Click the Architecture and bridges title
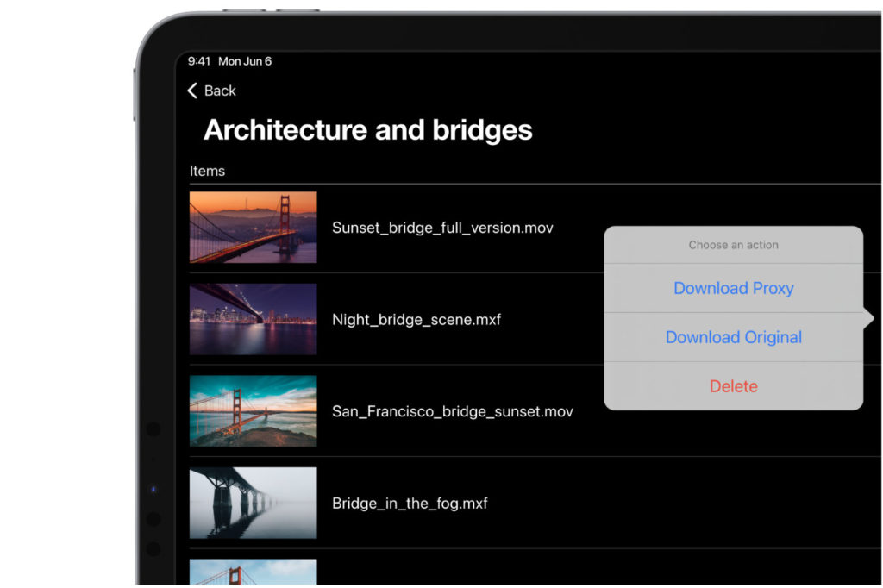The image size is (883, 588). coord(367,130)
